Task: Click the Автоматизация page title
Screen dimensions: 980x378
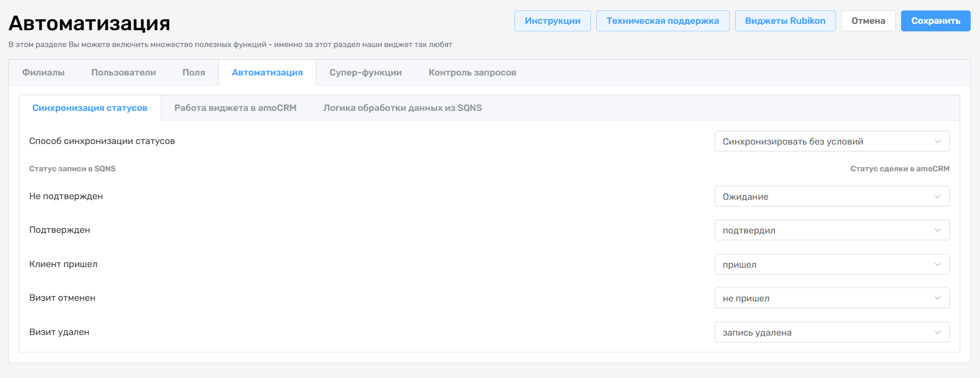Action: 89,23
